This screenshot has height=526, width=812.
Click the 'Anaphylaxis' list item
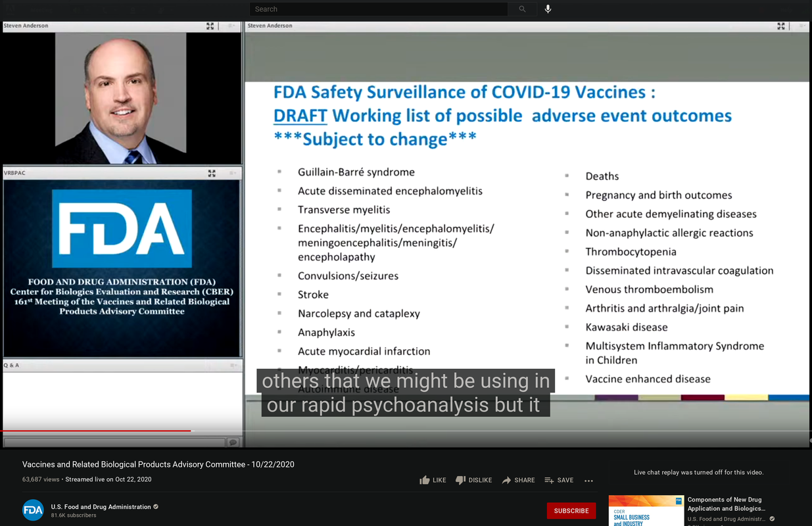click(326, 333)
